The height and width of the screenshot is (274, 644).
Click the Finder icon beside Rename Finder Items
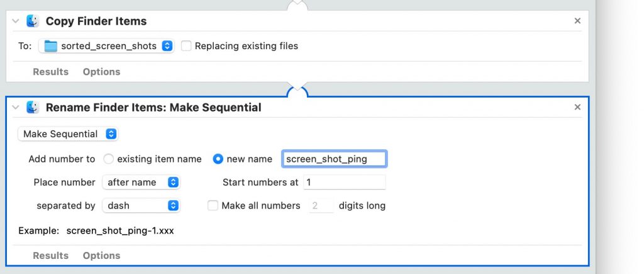(33, 107)
